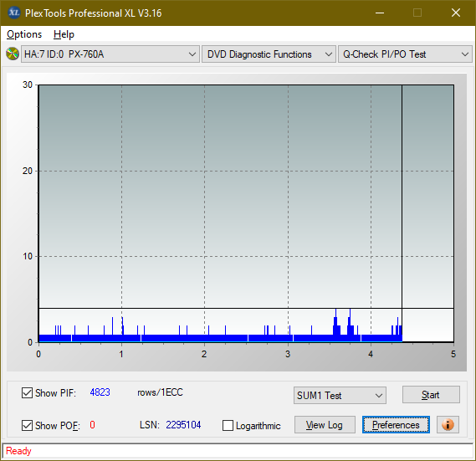This screenshot has height=461, width=476.
Task: Enable the Logarithmic scale checkbox
Action: click(228, 426)
